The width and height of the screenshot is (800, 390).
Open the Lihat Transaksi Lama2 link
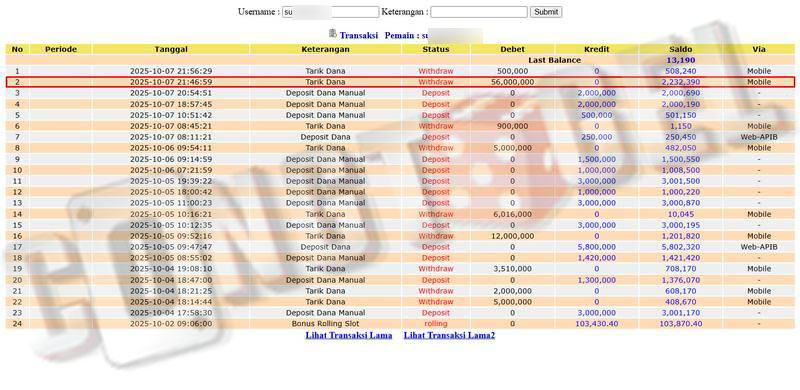(449, 335)
